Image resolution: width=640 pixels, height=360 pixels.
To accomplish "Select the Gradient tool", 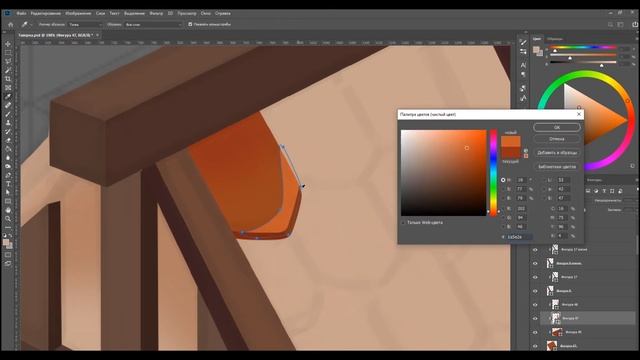I will 8,149.
